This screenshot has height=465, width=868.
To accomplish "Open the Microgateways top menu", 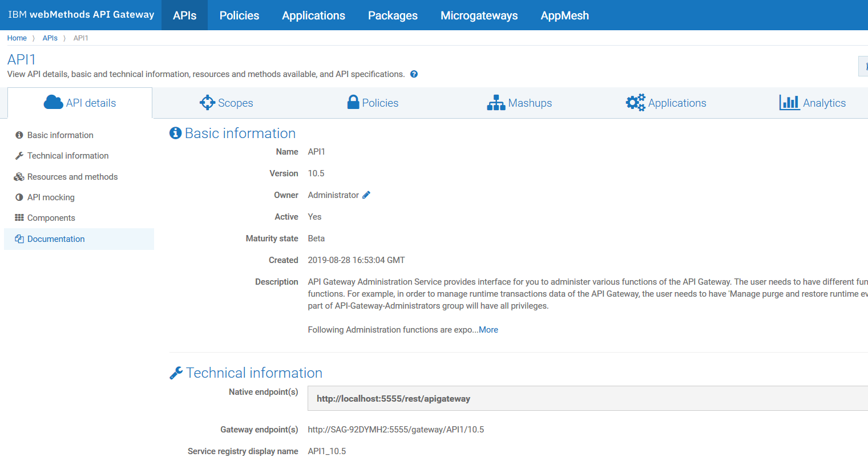I will pos(479,15).
